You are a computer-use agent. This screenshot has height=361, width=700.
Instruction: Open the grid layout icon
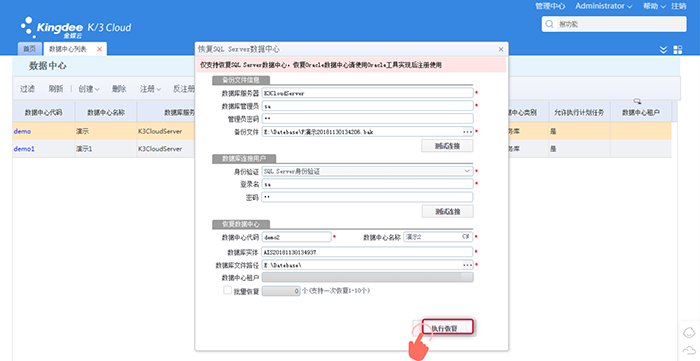(678, 50)
